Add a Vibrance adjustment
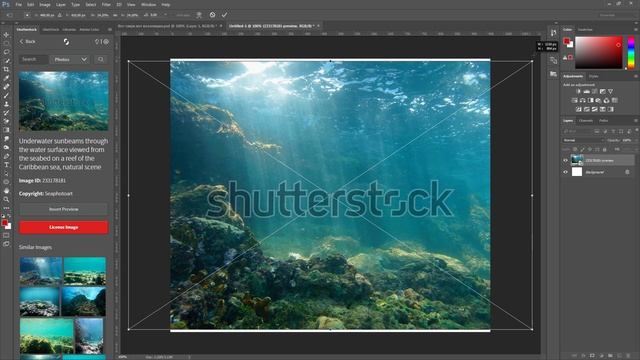The width and height of the screenshot is (640, 360). coord(610,91)
